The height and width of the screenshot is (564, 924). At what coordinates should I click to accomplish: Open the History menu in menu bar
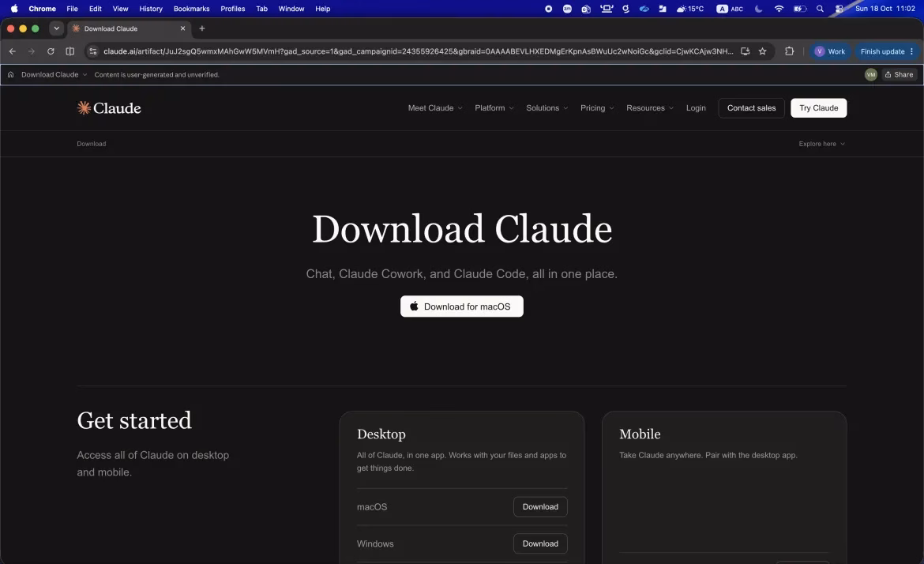pyautogui.click(x=151, y=9)
